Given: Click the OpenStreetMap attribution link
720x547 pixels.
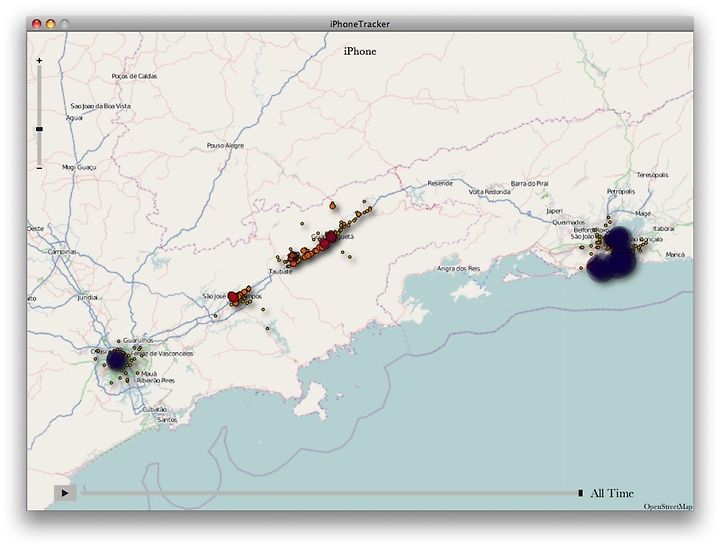Looking at the screenshot, I should click(x=668, y=507).
